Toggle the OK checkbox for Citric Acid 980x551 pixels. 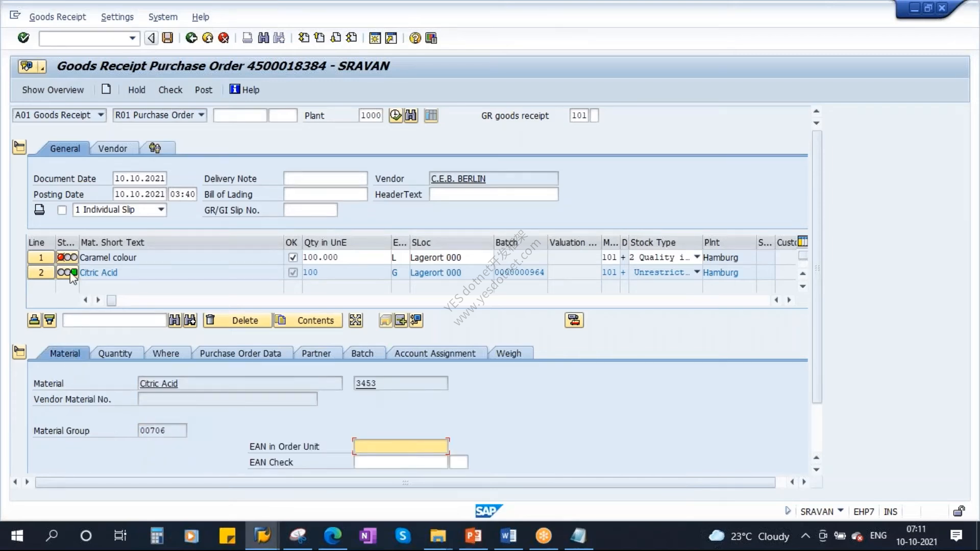pyautogui.click(x=293, y=272)
